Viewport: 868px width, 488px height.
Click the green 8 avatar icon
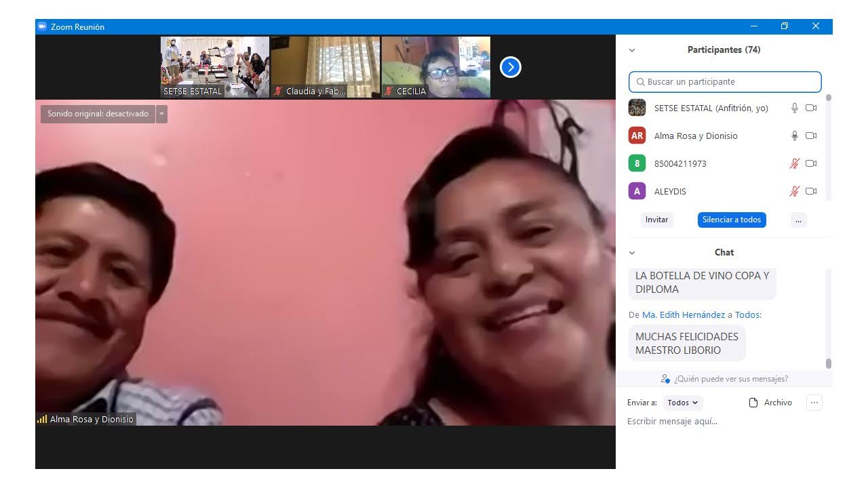pyautogui.click(x=637, y=163)
